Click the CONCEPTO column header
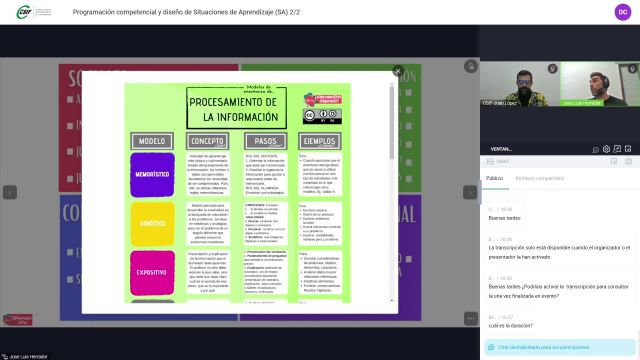 (x=208, y=141)
